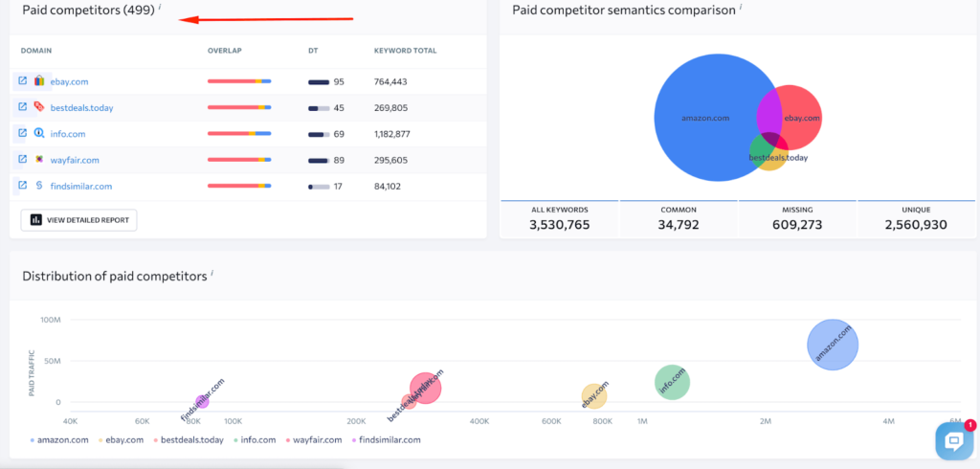The width and height of the screenshot is (980, 469).
Task: Open wayfair.com external link icon
Action: click(23, 160)
